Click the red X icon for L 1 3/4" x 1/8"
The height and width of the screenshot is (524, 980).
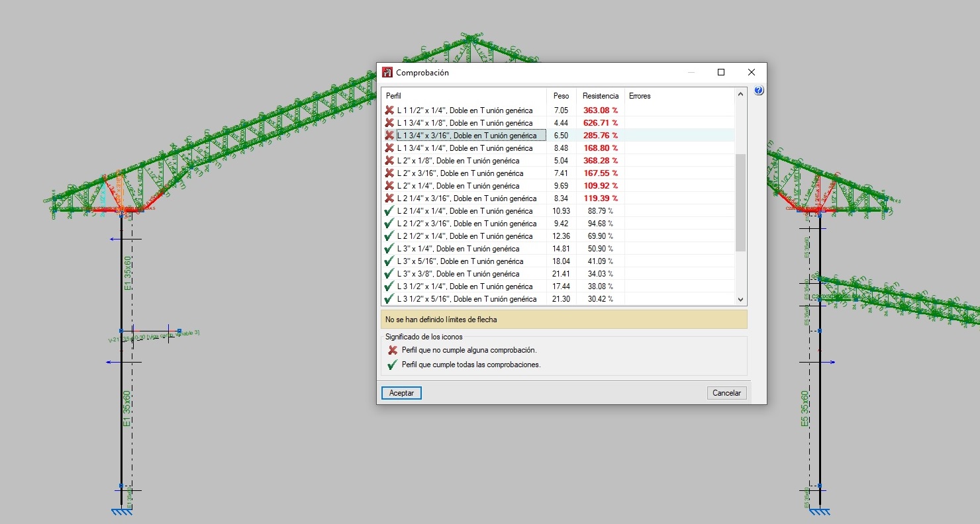(389, 123)
